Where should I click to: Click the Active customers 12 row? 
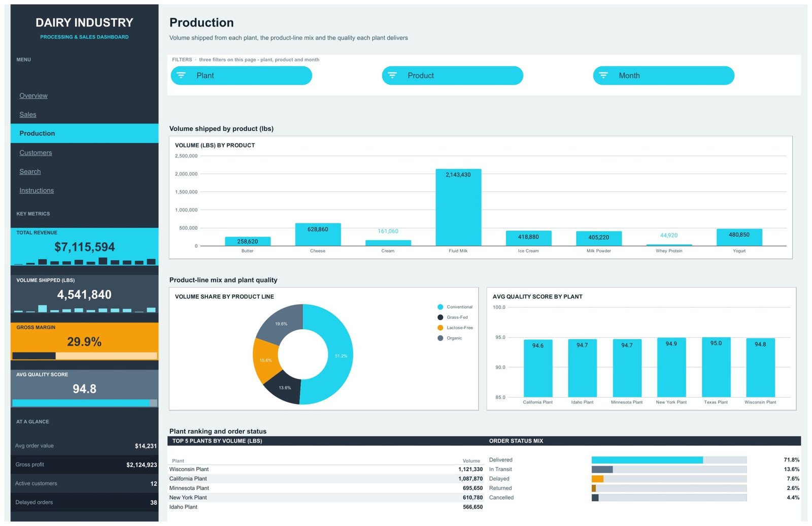[x=84, y=484]
